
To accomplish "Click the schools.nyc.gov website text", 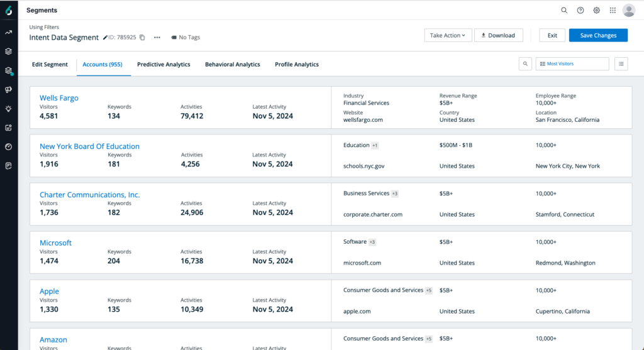I will pos(364,166).
